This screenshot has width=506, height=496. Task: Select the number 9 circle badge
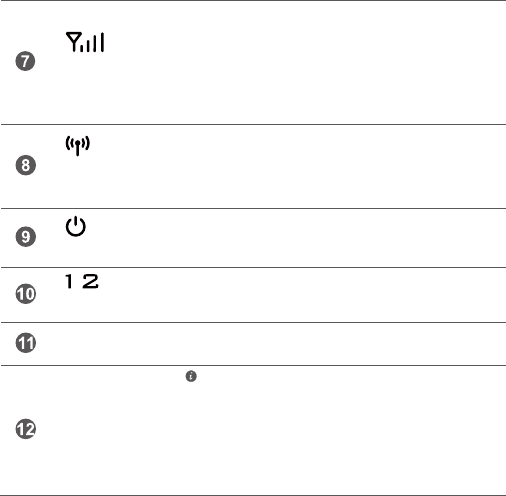(26, 237)
